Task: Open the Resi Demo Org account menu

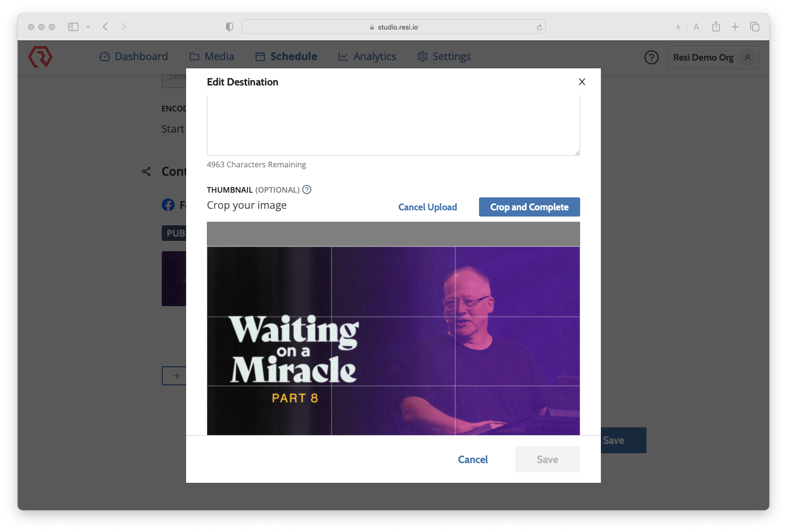Action: coord(713,57)
